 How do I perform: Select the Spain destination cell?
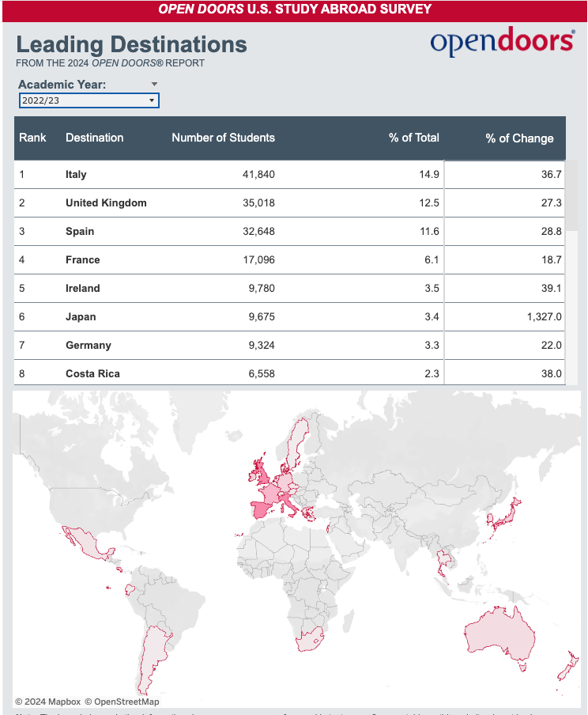[80, 231]
